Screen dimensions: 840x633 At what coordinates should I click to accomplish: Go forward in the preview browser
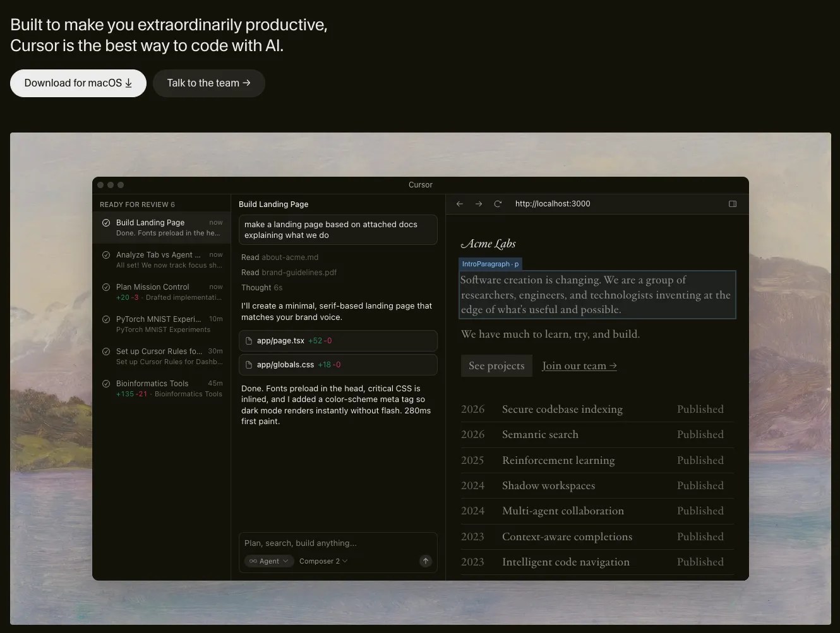479,204
